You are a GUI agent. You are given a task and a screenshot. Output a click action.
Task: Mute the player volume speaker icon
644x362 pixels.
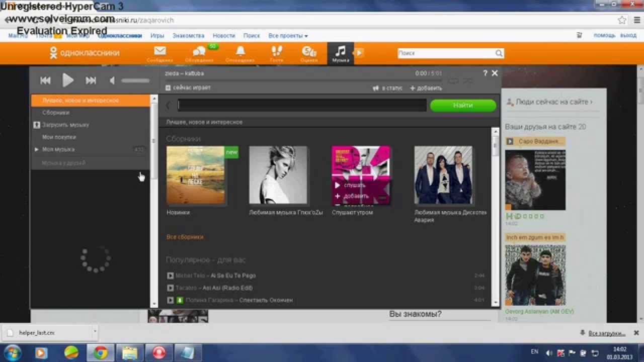click(112, 80)
